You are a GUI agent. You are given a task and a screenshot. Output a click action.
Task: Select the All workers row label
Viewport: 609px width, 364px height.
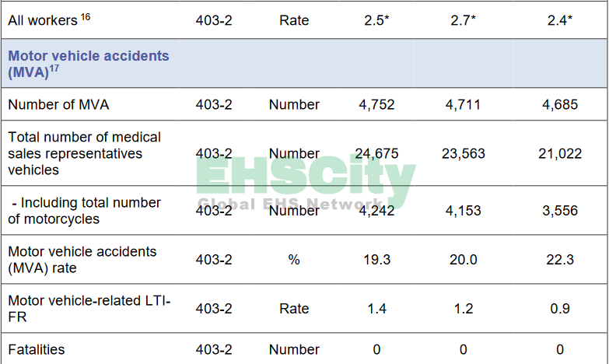(x=46, y=19)
